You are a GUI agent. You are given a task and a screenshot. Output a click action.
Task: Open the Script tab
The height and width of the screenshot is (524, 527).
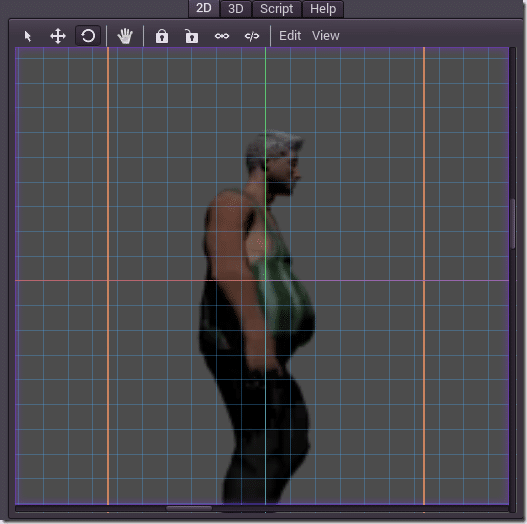click(277, 9)
